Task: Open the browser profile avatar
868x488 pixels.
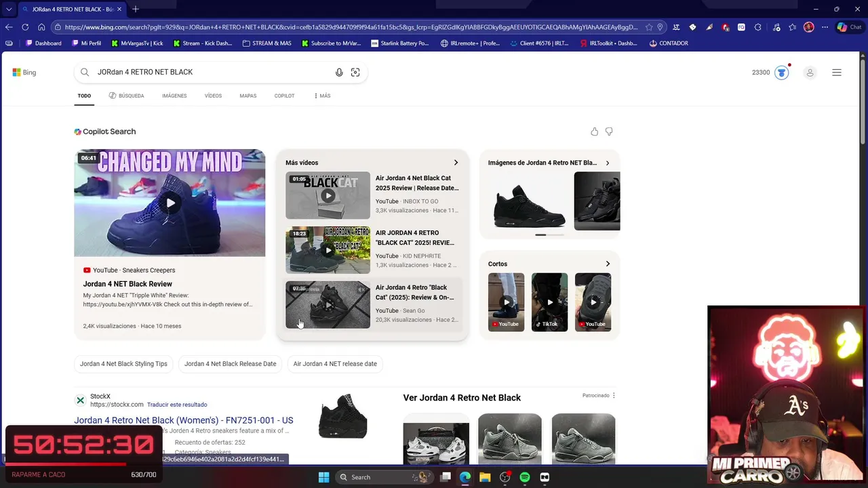Action: 808,27
